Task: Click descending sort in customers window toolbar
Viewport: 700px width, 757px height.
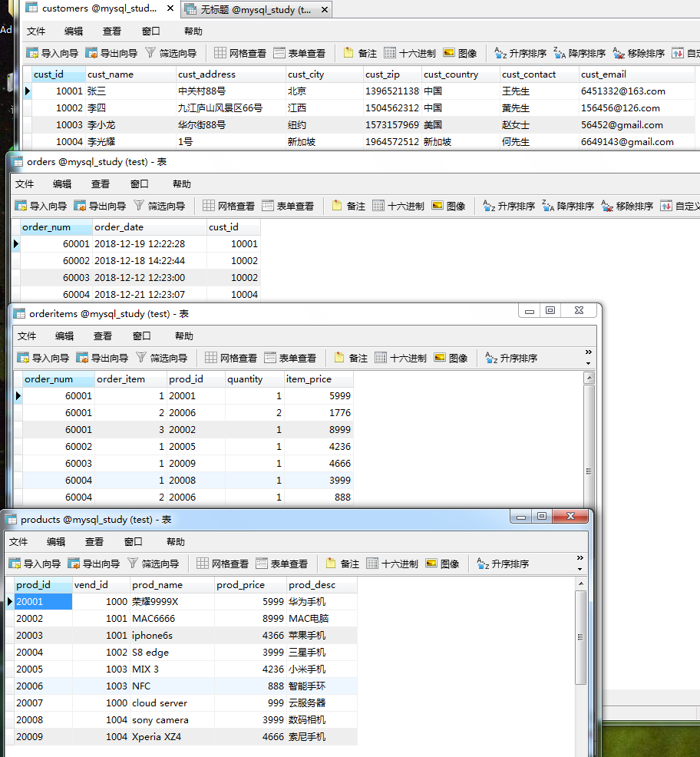Action: point(579,54)
